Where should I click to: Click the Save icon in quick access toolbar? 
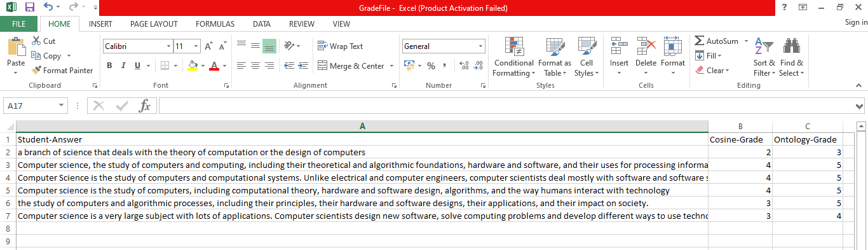[29, 8]
